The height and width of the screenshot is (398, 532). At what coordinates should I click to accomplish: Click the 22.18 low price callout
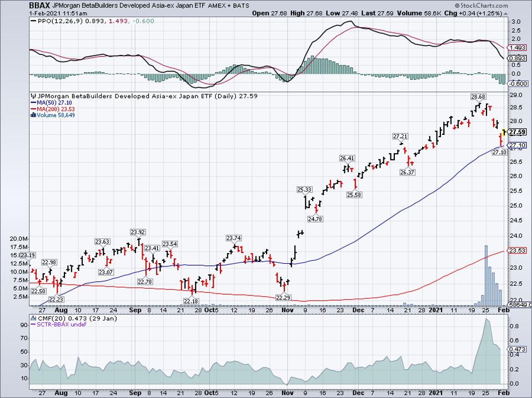(191, 301)
